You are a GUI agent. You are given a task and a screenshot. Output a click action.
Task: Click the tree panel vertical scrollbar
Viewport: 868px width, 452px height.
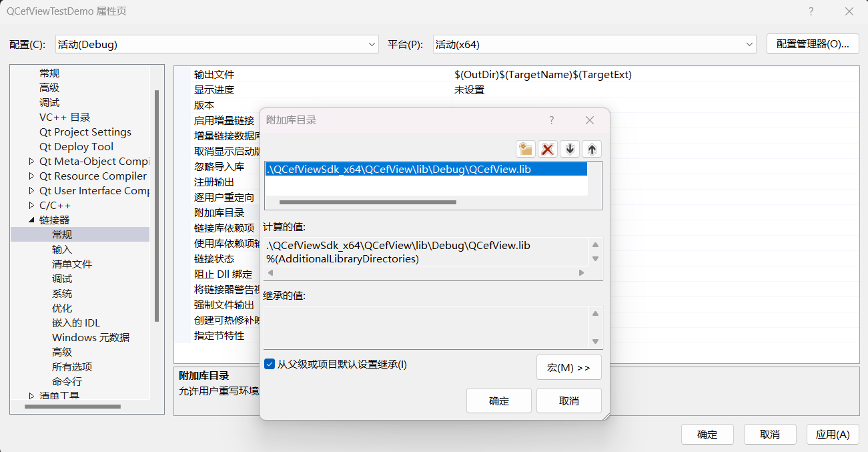pos(157,205)
